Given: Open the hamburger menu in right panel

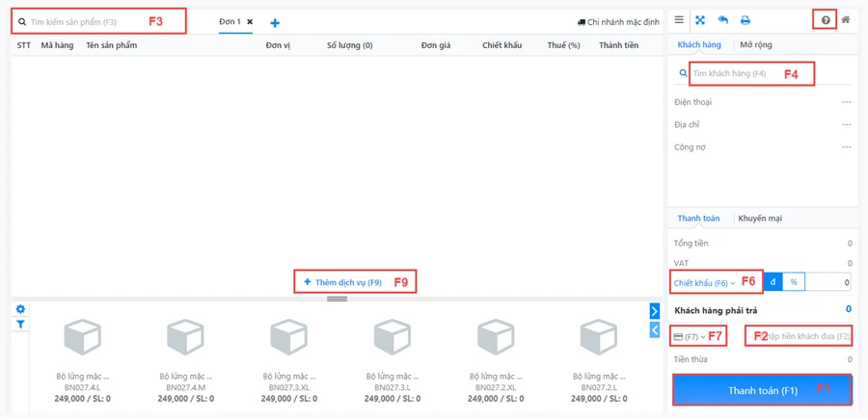Looking at the screenshot, I should [x=679, y=20].
